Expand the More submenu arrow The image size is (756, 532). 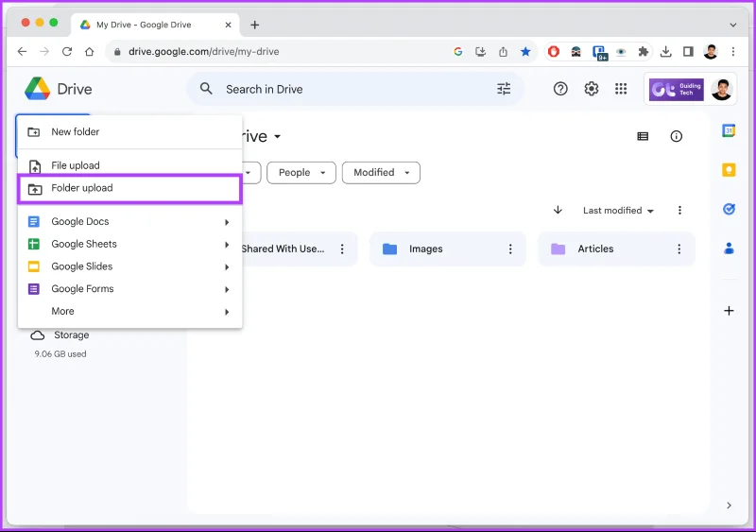[x=227, y=312]
